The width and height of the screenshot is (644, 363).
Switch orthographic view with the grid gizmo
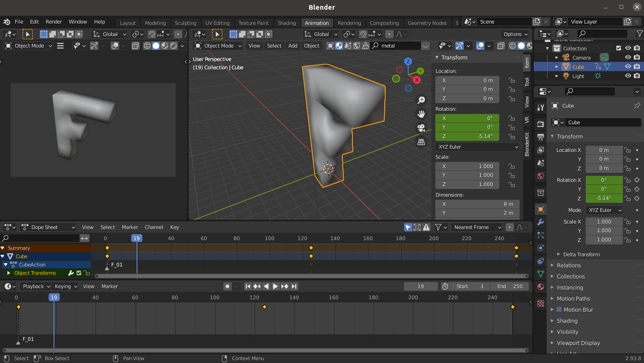point(421,142)
